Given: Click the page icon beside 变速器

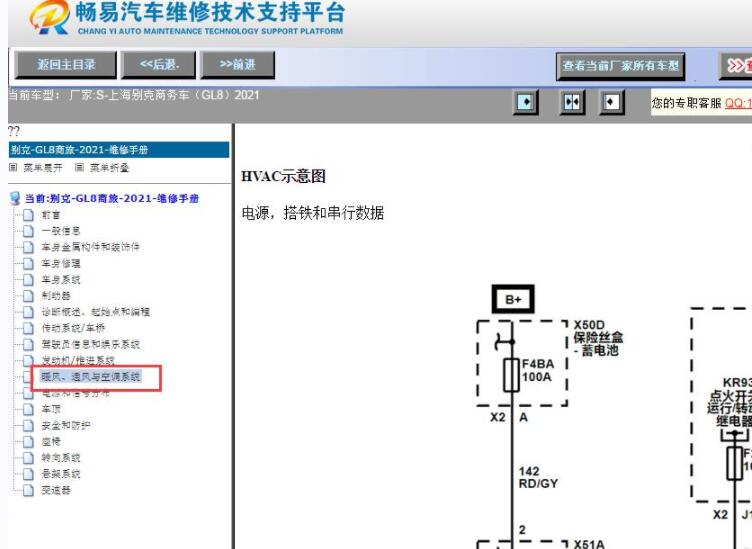Looking at the screenshot, I should click(x=28, y=490).
